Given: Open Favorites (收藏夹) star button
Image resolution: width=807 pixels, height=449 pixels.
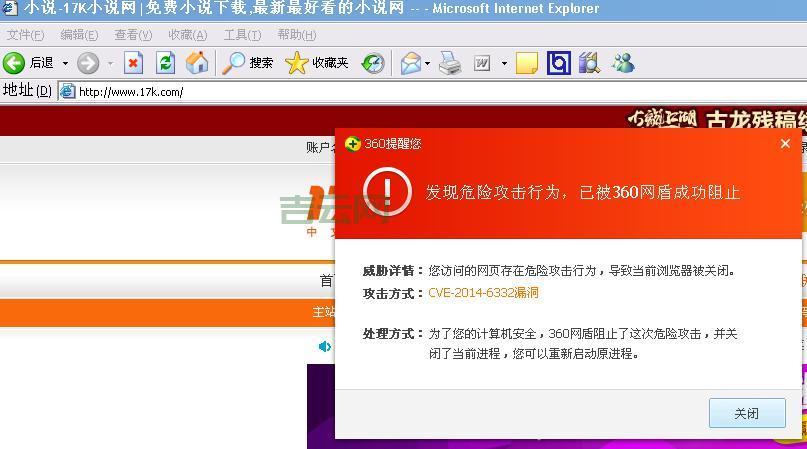Looking at the screenshot, I should click(317, 63).
